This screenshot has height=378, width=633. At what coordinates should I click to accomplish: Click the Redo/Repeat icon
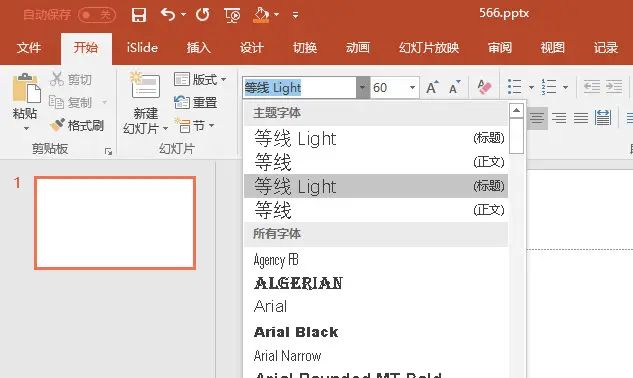203,15
